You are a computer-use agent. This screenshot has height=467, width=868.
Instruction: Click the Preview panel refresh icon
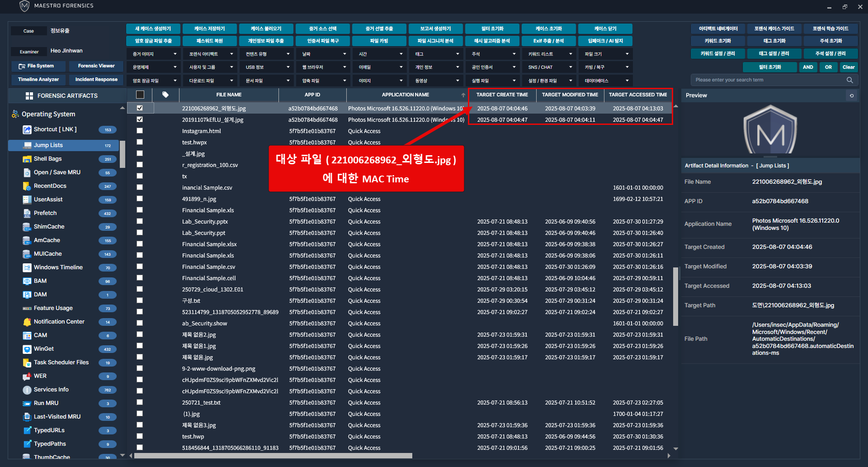tap(852, 95)
